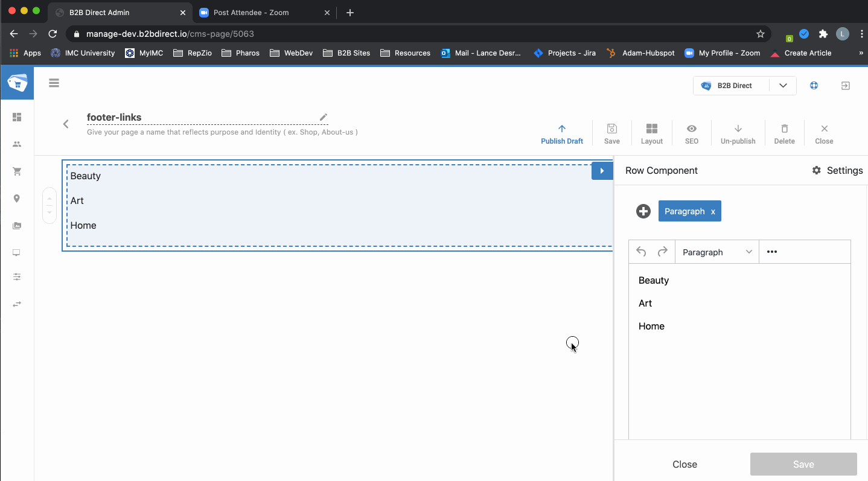
Task: Open the hamburger menu icon
Action: (54, 83)
